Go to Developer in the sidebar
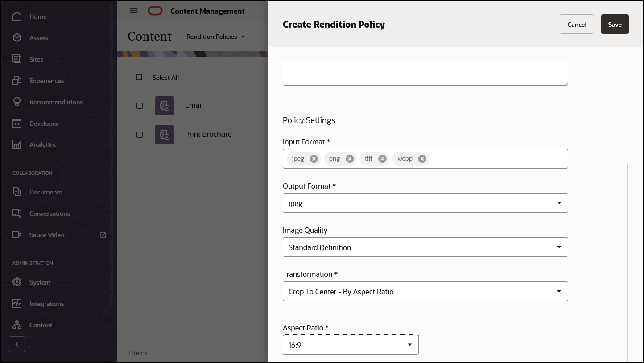Screen dimensions: 644x363 44,124
